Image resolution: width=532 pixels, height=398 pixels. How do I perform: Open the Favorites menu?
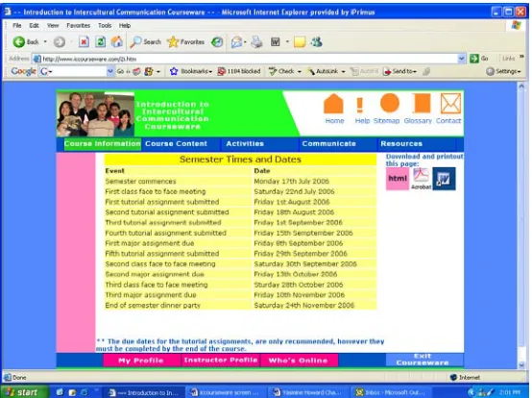click(x=79, y=25)
